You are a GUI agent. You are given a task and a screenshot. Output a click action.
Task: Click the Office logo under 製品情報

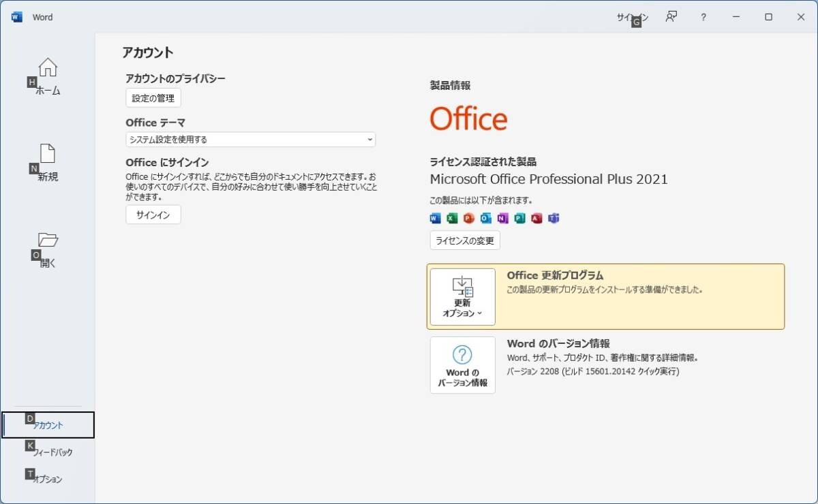pyautogui.click(x=468, y=119)
